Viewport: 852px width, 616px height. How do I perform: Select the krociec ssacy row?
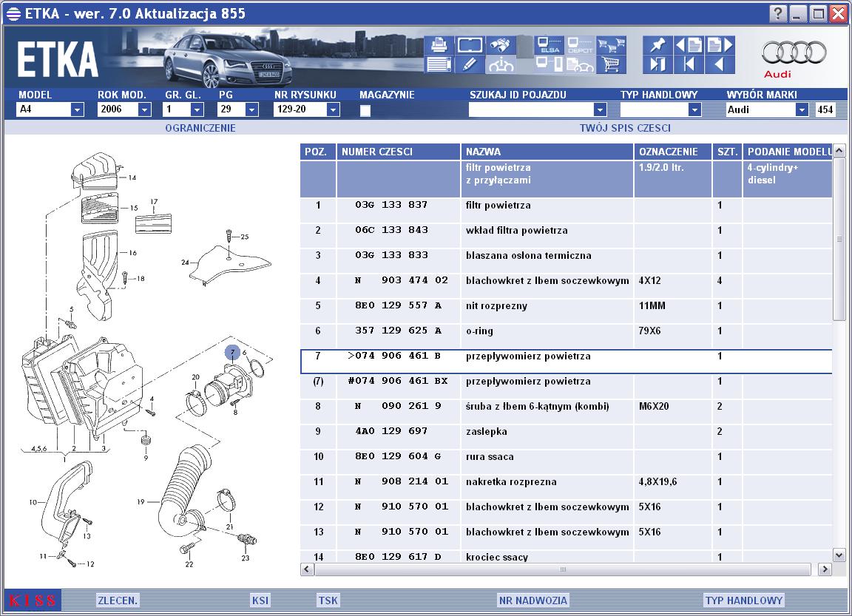tap(566, 556)
